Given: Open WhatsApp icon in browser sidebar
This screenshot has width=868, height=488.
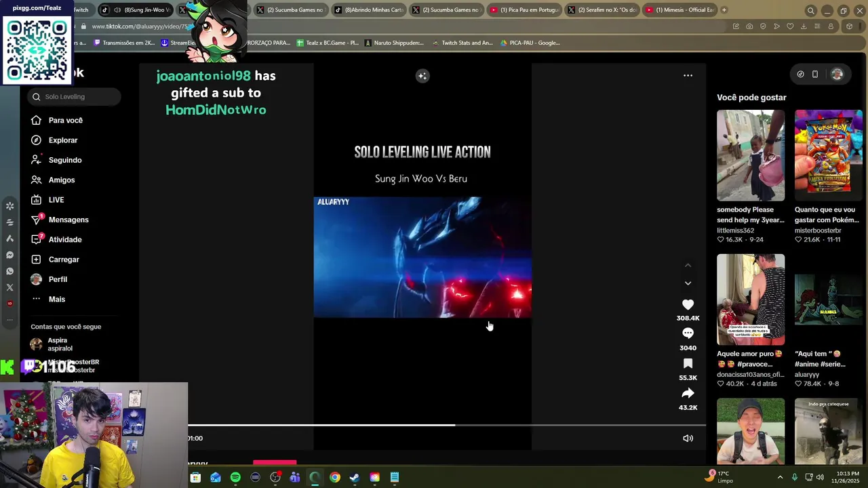Looking at the screenshot, I should point(9,271).
